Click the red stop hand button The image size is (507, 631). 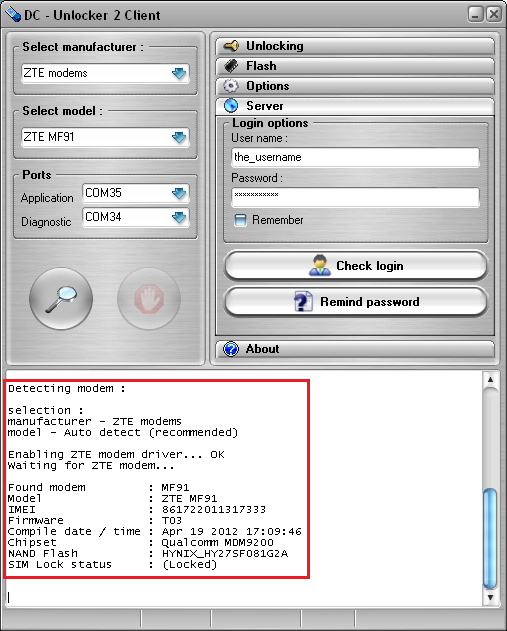tap(149, 299)
